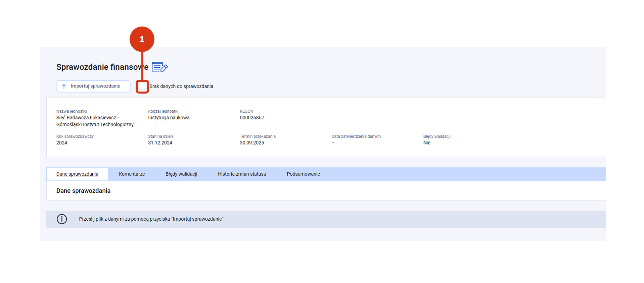This screenshot has height=283, width=644.
Task: Show the 'Historia zmian statusu' tab
Action: point(242,174)
